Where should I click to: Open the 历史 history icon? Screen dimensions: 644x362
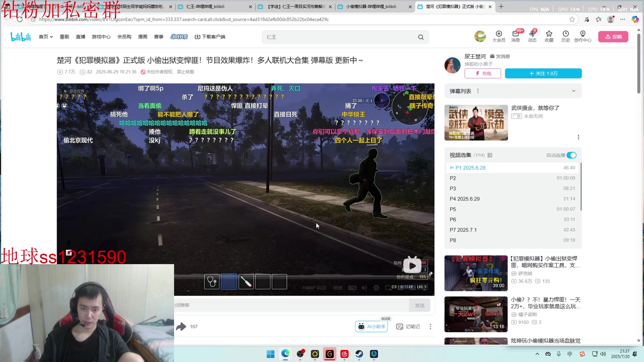(x=566, y=36)
